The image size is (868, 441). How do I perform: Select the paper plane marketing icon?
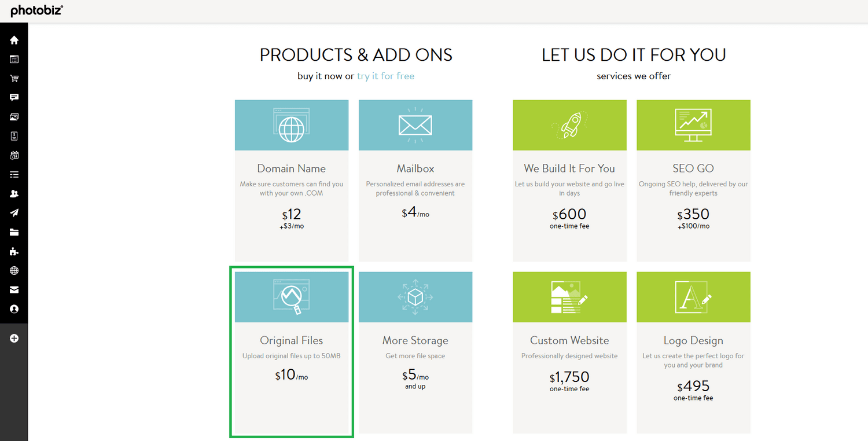(x=14, y=212)
